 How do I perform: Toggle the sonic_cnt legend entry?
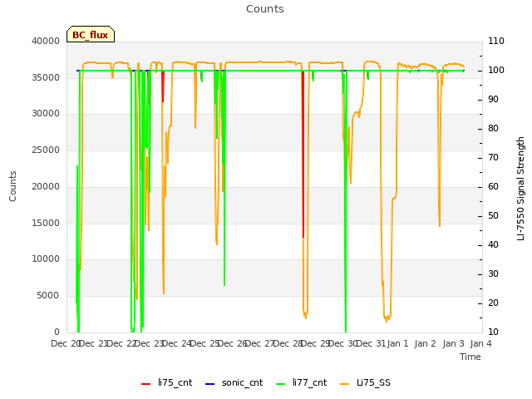(x=234, y=382)
